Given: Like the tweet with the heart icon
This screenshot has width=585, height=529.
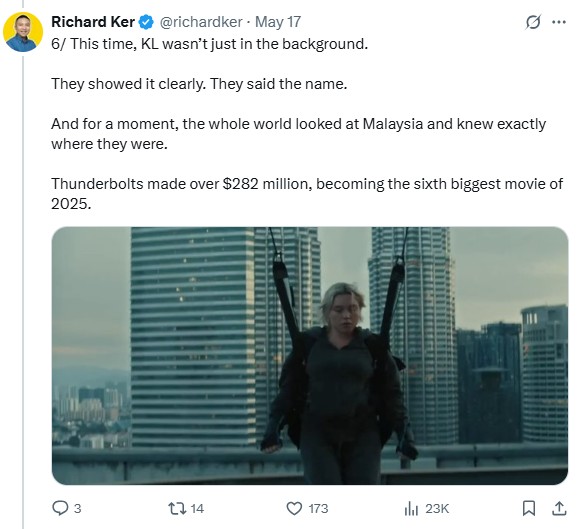Looking at the screenshot, I should (x=294, y=508).
